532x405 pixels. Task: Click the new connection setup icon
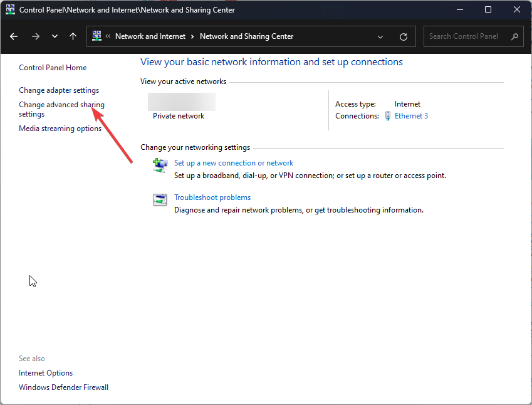point(160,166)
